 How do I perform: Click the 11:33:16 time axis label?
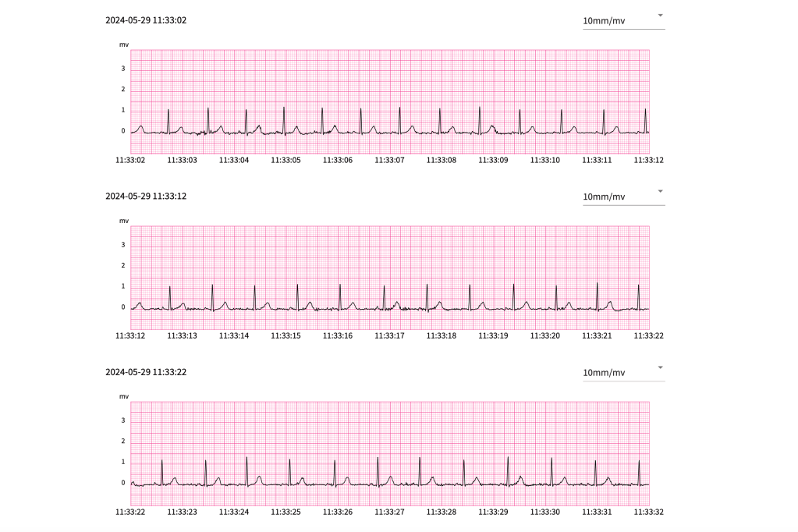338,335
